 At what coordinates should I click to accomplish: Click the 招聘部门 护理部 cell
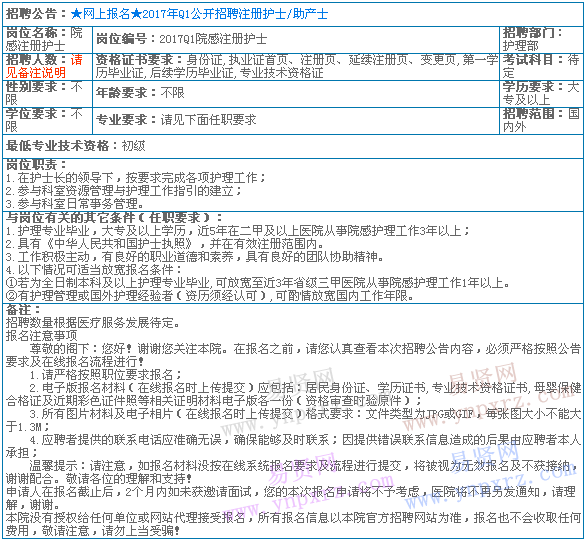(x=541, y=40)
